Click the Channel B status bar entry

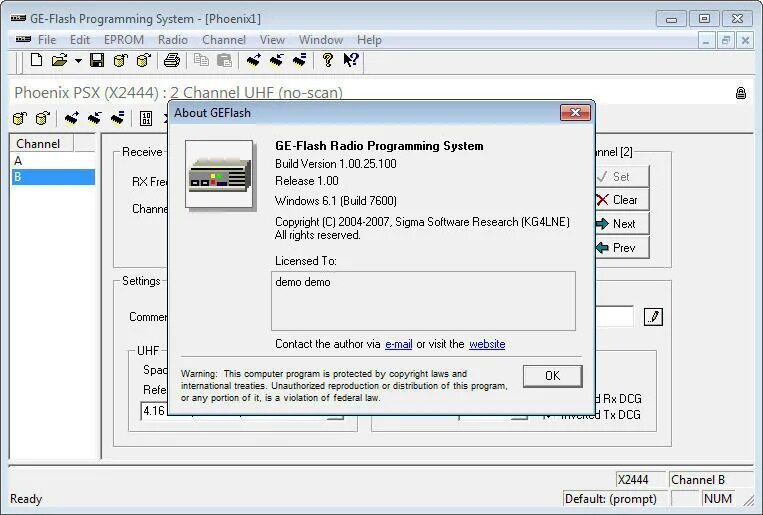pyautogui.click(x=711, y=480)
